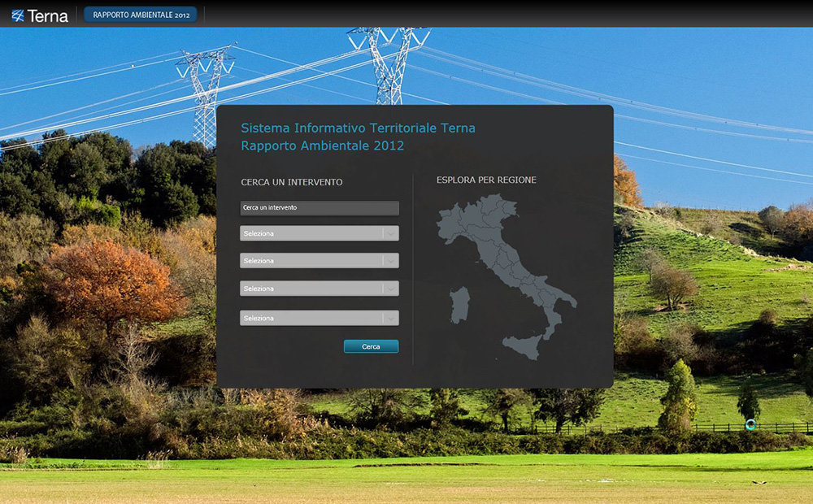Click the small teal circle icon in landscape
The width and height of the screenshot is (813, 504).
click(750, 424)
